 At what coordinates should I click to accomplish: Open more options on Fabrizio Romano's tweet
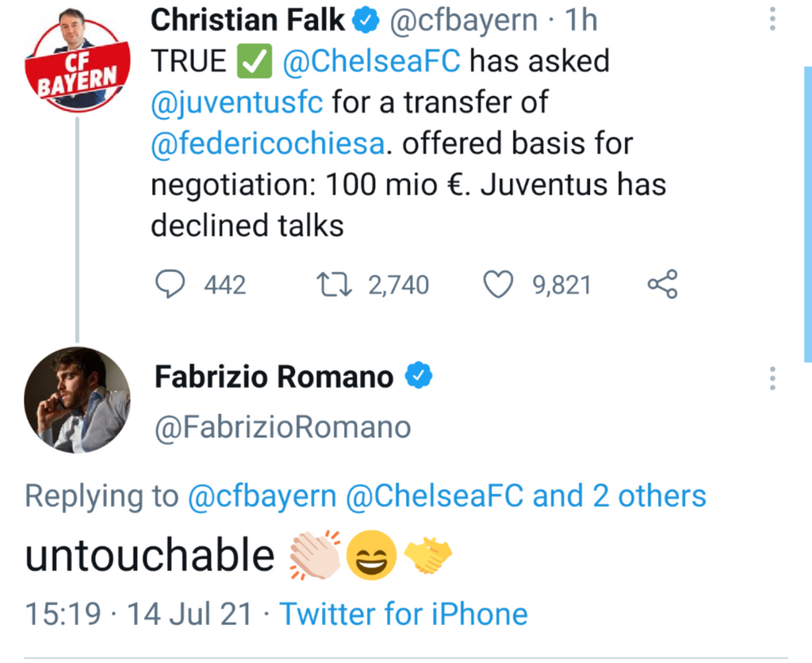[772, 378]
